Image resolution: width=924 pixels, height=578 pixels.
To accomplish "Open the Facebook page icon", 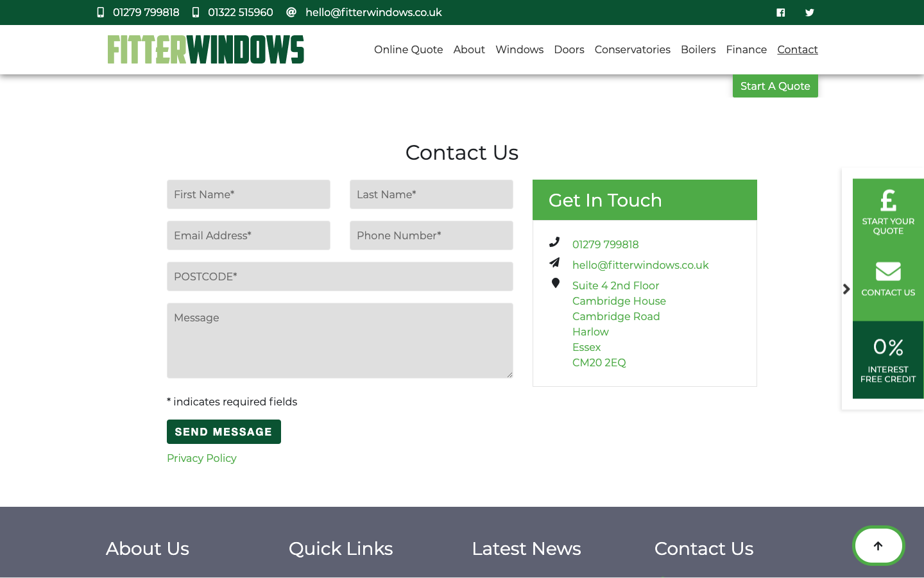I will pyautogui.click(x=780, y=13).
